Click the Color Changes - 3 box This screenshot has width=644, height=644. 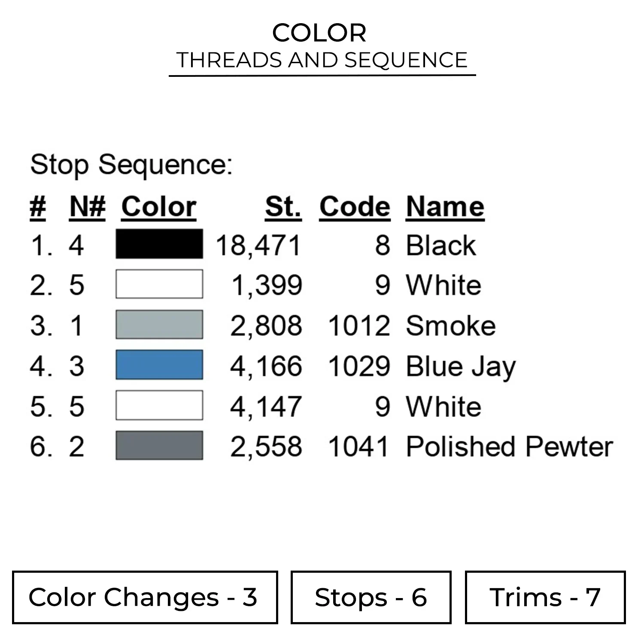tap(145, 597)
